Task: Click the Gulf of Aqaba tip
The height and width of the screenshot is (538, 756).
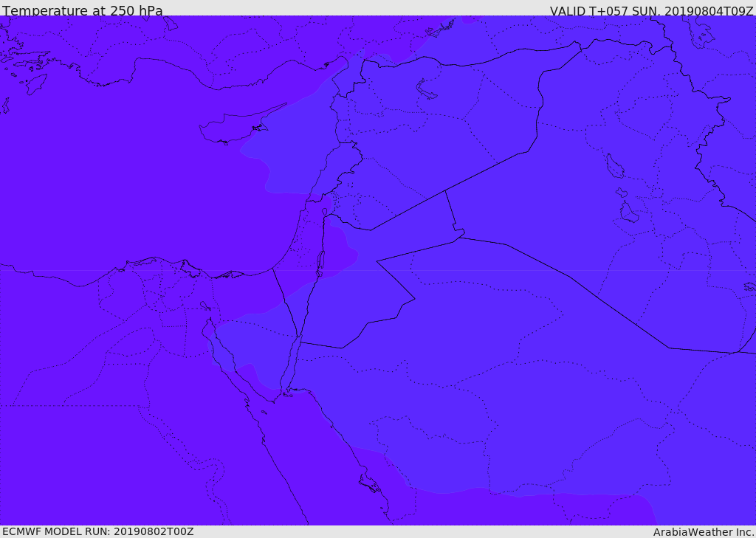Action: tap(300, 337)
